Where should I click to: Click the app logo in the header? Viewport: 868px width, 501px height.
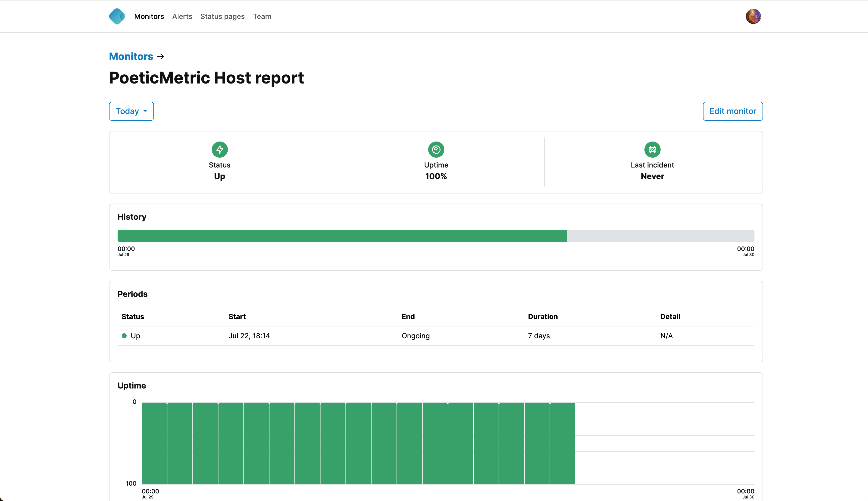pos(117,16)
